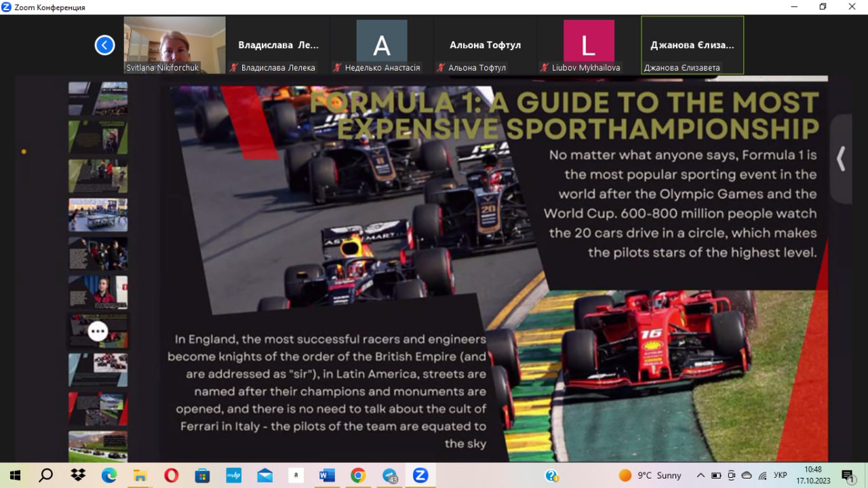The image size is (868, 488).
Task: Open the Mail app from the taskbar
Action: pos(264,476)
